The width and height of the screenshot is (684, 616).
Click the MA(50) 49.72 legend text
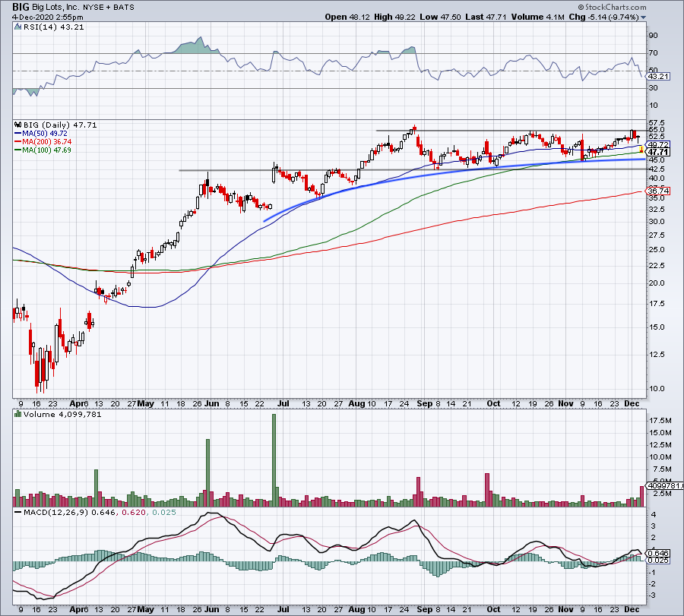[45, 134]
